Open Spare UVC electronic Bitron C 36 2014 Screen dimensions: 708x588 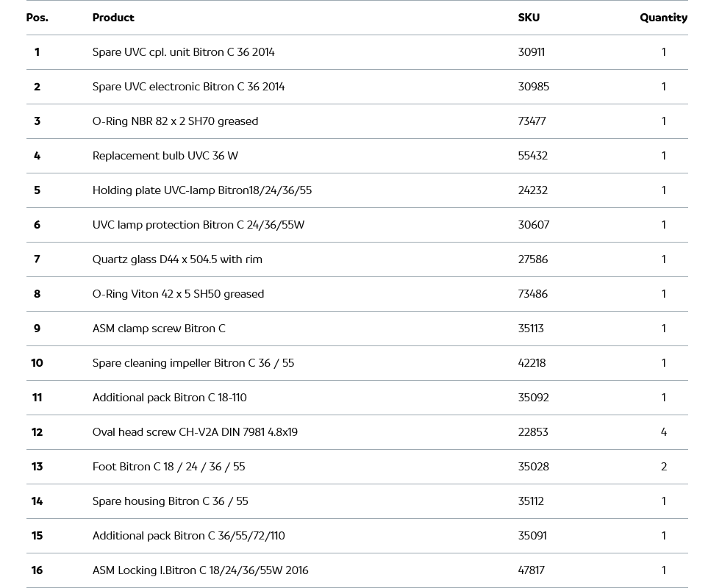tap(188, 87)
